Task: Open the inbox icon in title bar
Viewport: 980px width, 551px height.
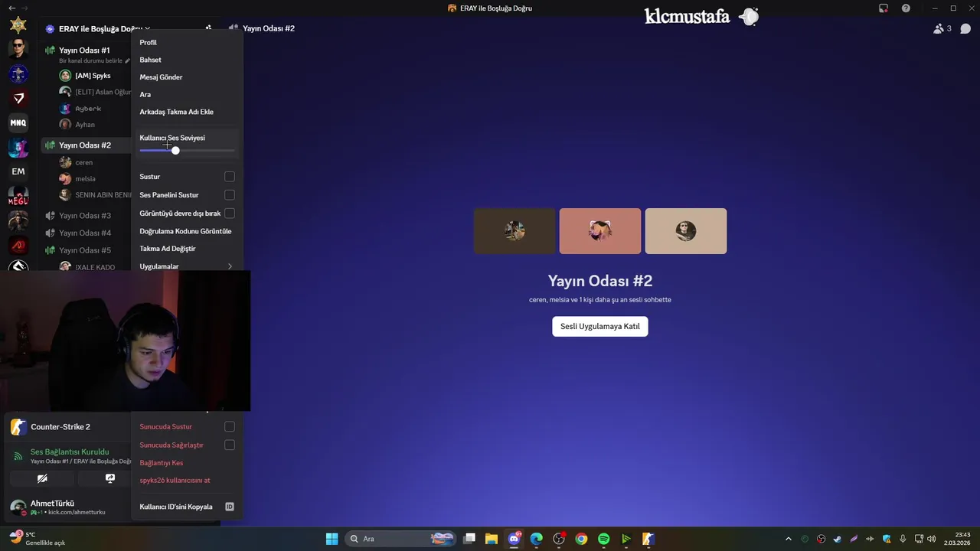Action: (884, 8)
